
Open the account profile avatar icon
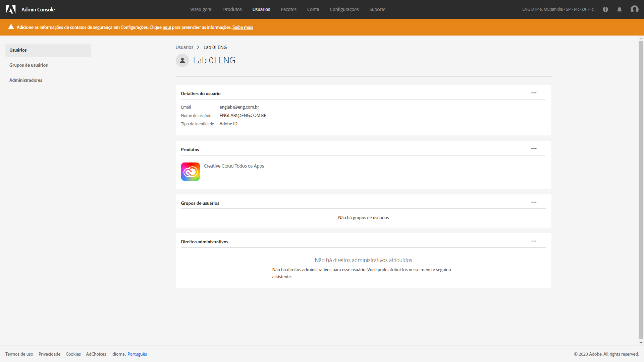click(635, 9)
